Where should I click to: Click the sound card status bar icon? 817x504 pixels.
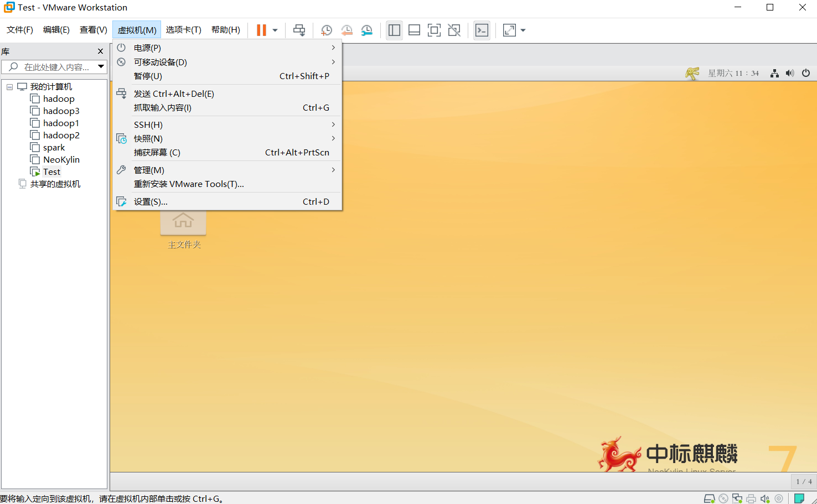click(x=765, y=498)
